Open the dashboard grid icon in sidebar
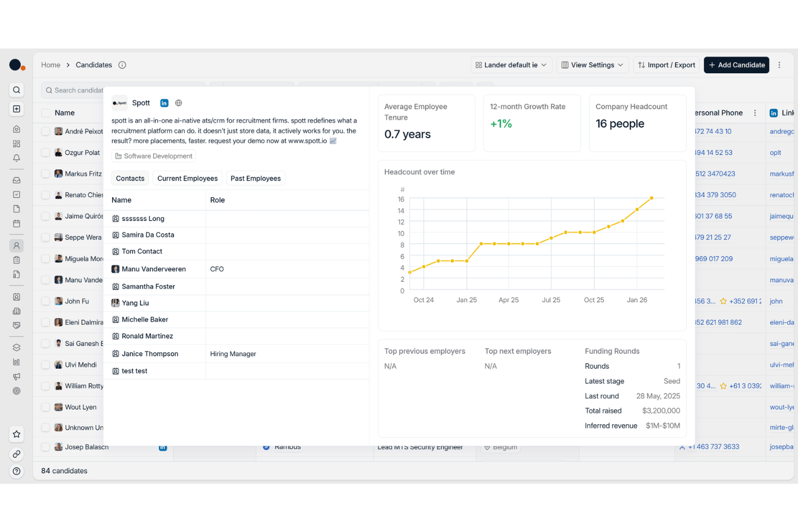Viewport: 798px width, 532px height. click(17, 144)
